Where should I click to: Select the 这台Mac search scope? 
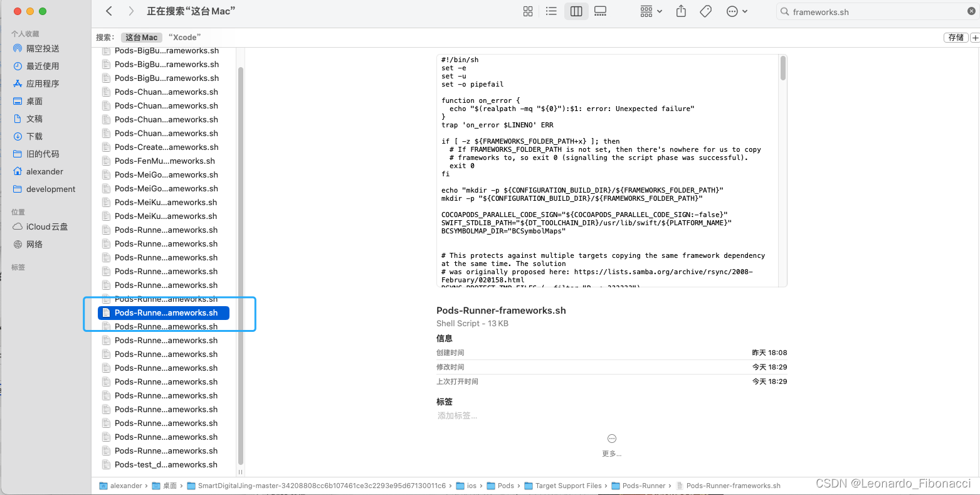coord(141,37)
